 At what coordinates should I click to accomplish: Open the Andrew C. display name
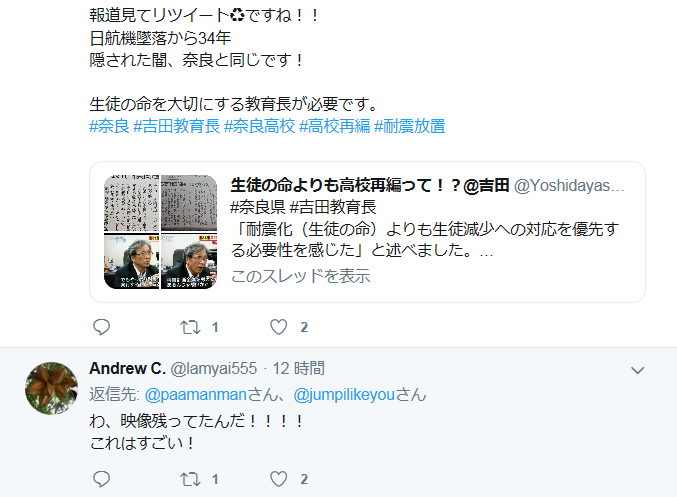[x=127, y=368]
